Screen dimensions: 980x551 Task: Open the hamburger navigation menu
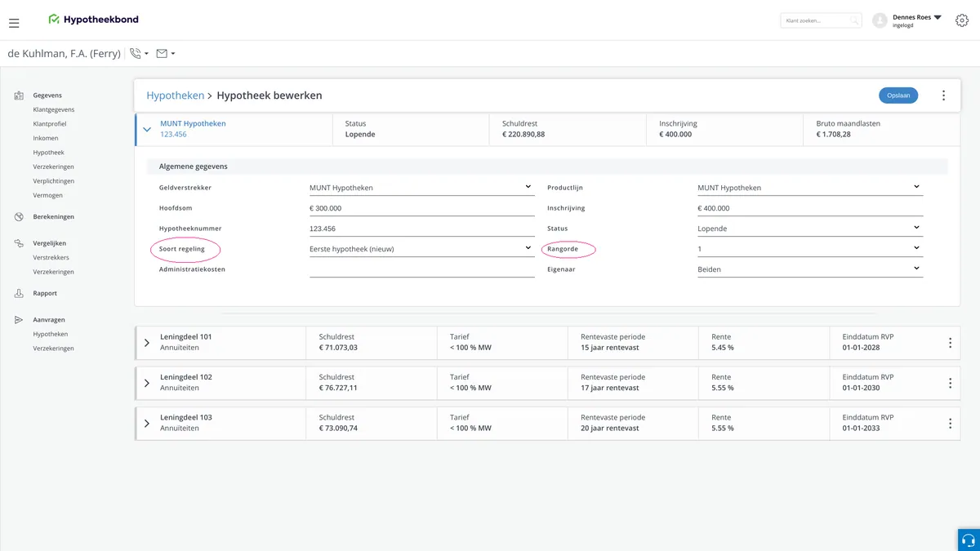pyautogui.click(x=14, y=23)
